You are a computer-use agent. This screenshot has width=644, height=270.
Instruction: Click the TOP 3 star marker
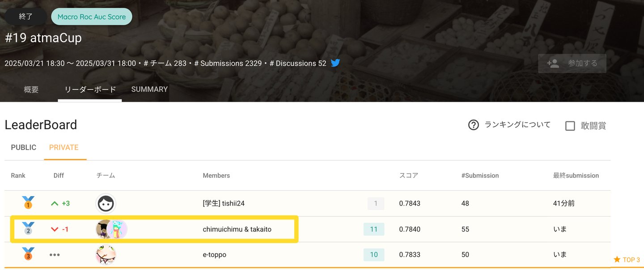(x=627, y=260)
